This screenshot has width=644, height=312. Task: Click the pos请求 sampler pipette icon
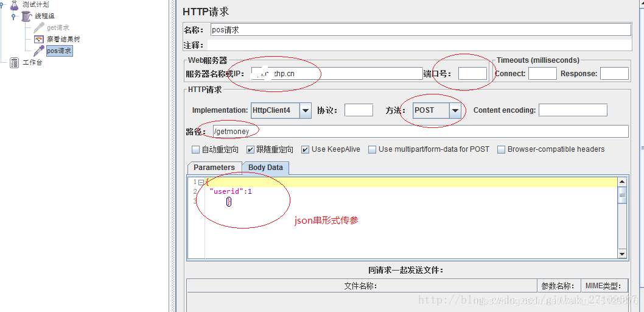(39, 51)
